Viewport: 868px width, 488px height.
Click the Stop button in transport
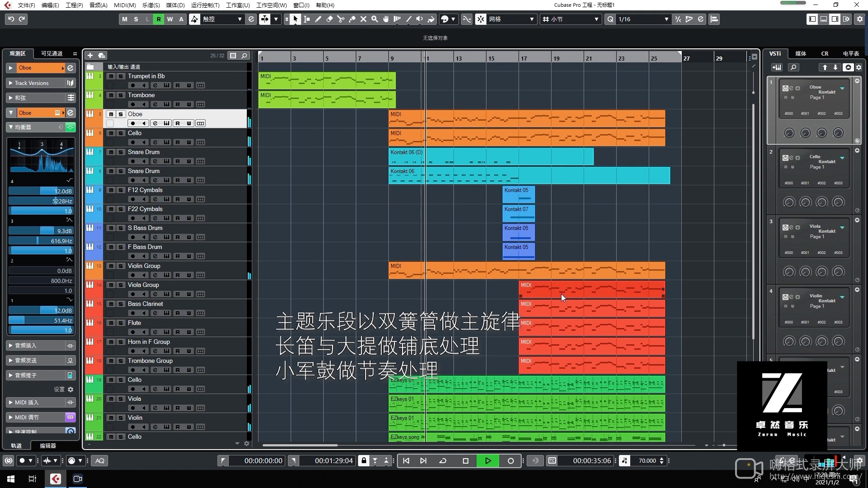coord(466,460)
